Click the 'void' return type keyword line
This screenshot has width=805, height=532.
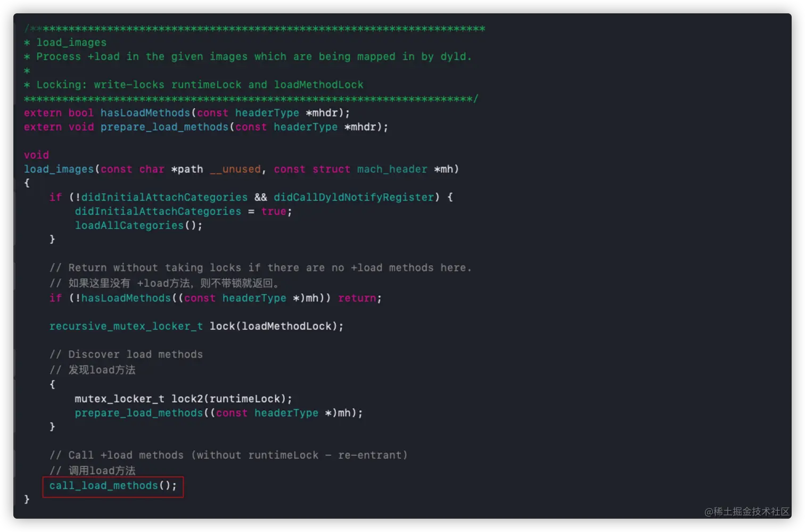36,155
